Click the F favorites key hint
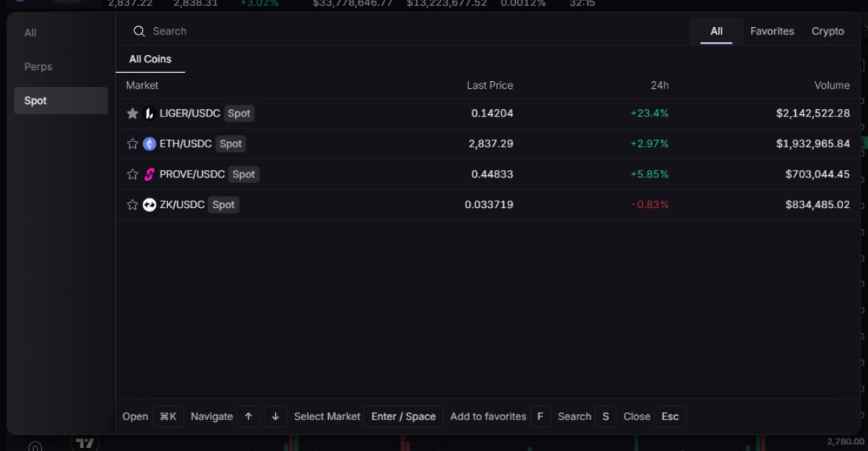868x451 pixels. [x=541, y=416]
